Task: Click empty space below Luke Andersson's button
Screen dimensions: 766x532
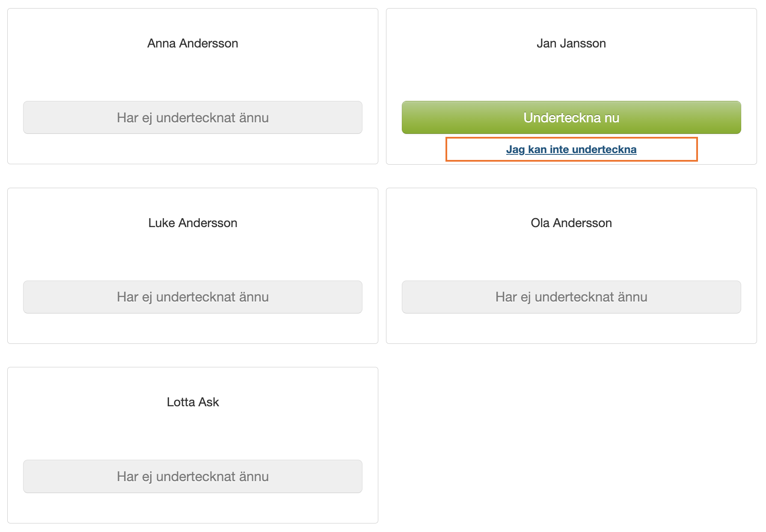Action: [193, 328]
